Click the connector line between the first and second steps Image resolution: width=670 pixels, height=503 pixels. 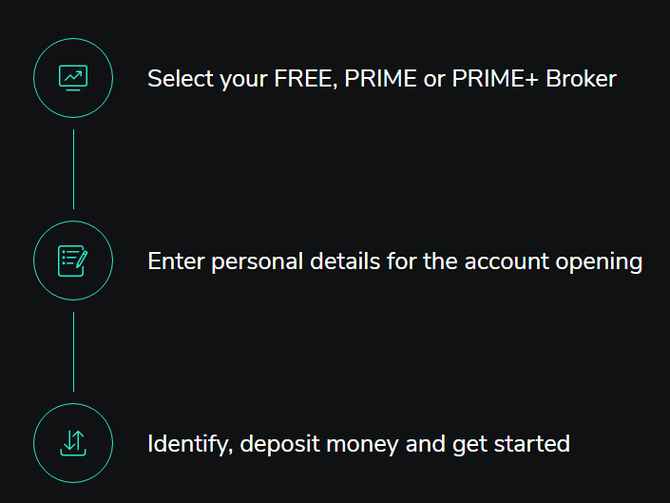tap(73, 168)
